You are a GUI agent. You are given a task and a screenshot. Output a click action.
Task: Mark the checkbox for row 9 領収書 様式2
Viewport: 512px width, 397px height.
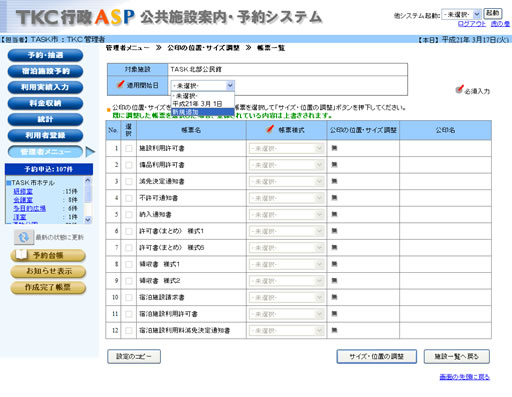129,281
